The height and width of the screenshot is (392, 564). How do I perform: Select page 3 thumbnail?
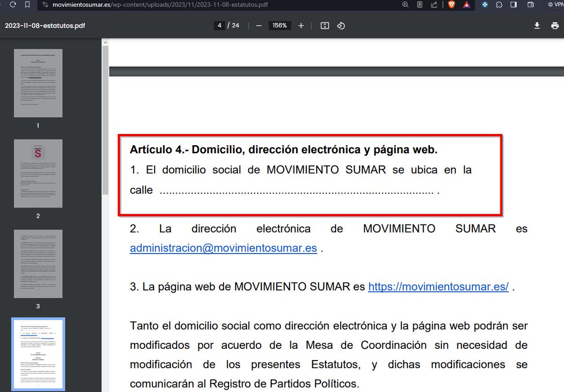[x=38, y=264]
